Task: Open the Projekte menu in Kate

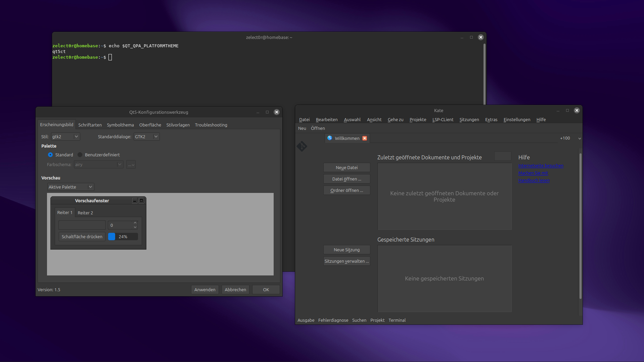Action: pyautogui.click(x=418, y=119)
